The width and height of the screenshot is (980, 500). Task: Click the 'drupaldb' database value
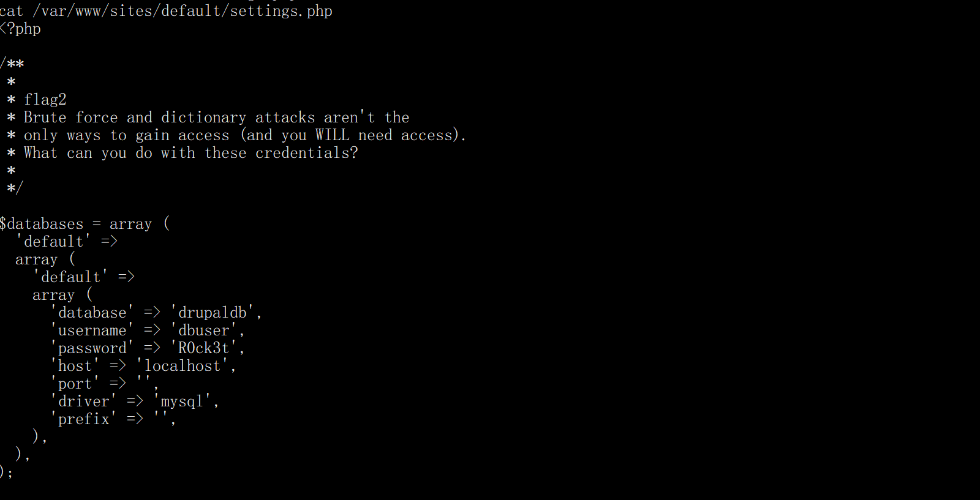(213, 313)
